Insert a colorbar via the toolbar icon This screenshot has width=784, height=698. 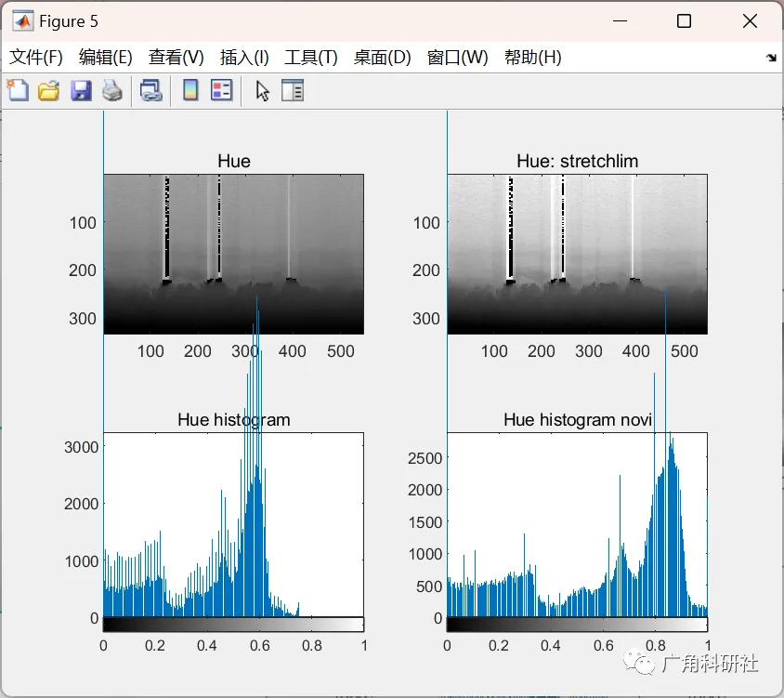[x=190, y=90]
